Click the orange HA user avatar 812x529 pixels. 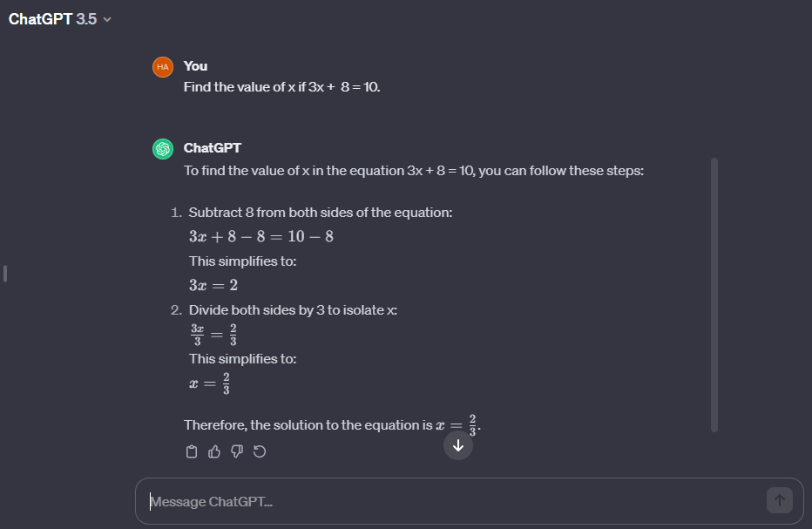[x=163, y=67]
